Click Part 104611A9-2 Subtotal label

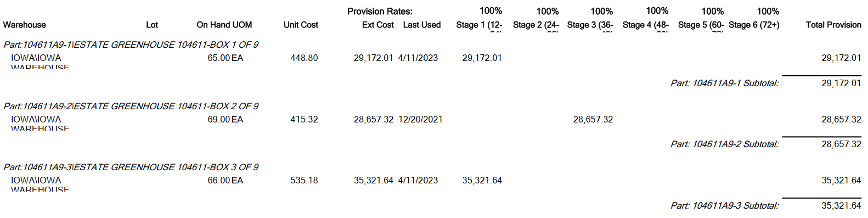point(724,144)
